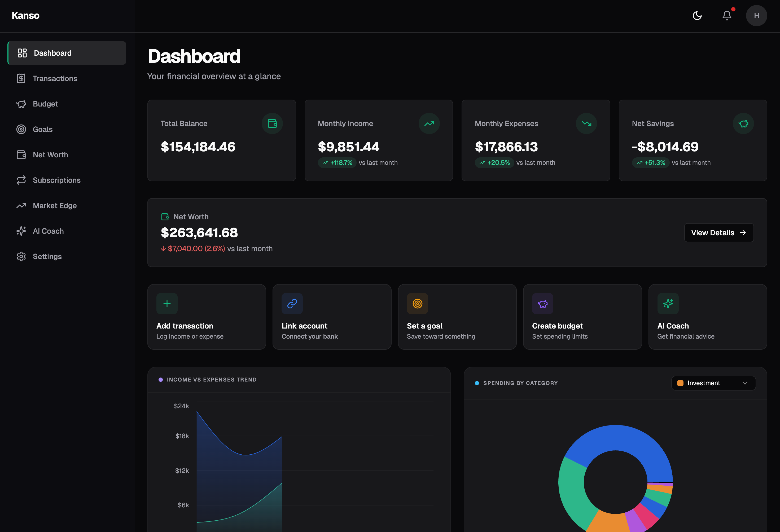
Task: Switch to the Market Edge section
Action: click(55, 205)
